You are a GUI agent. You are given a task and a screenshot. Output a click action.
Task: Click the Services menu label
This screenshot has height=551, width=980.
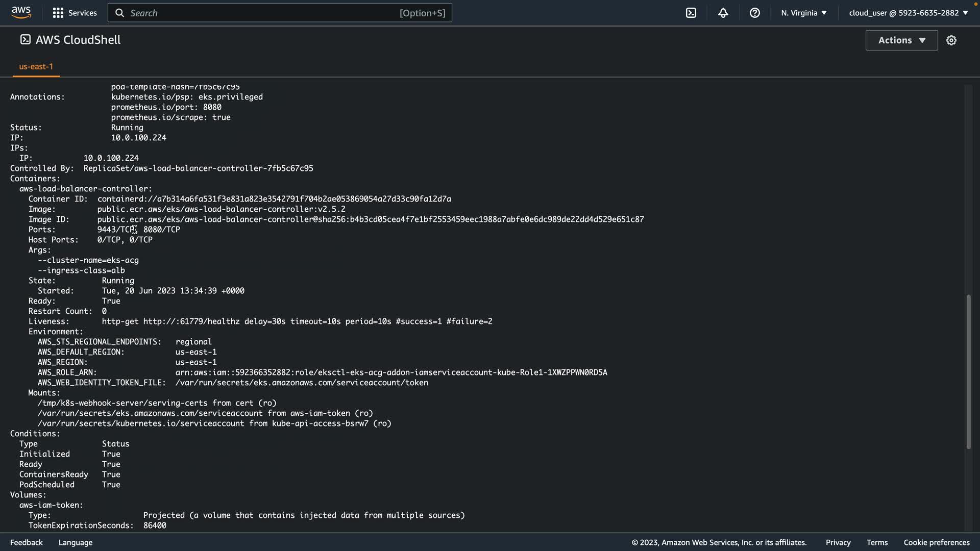coord(82,13)
